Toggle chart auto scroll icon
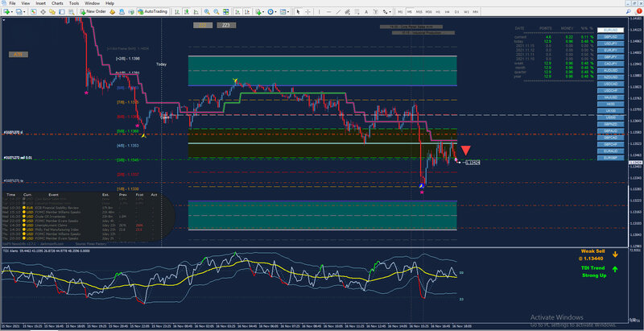The image size is (644, 331). (x=237, y=11)
